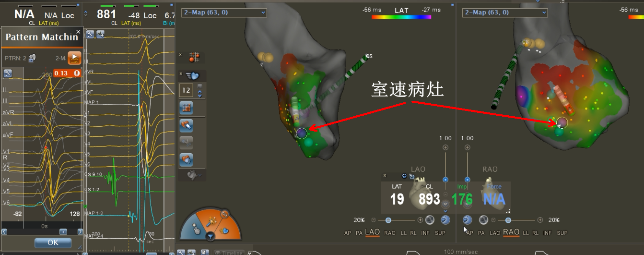Click the grey sphere icon in right map view
The width and height of the screenshot is (644, 255).
(483, 220)
